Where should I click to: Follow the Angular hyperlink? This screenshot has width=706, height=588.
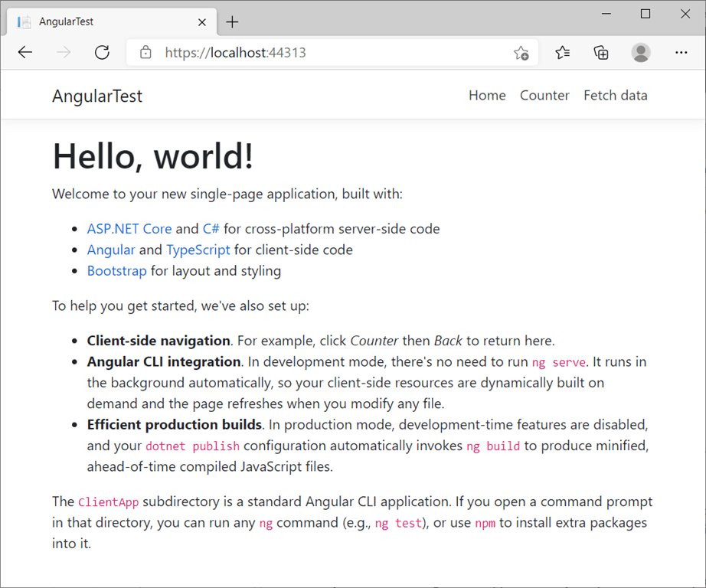(111, 250)
